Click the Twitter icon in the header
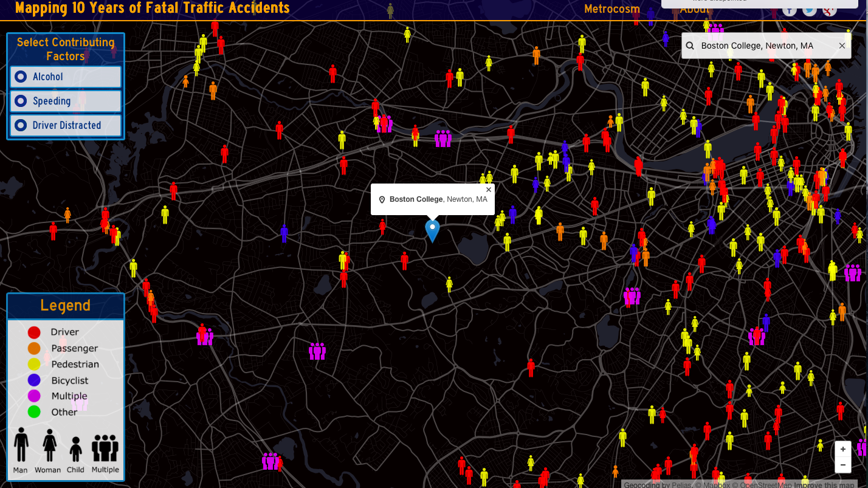 [809, 10]
